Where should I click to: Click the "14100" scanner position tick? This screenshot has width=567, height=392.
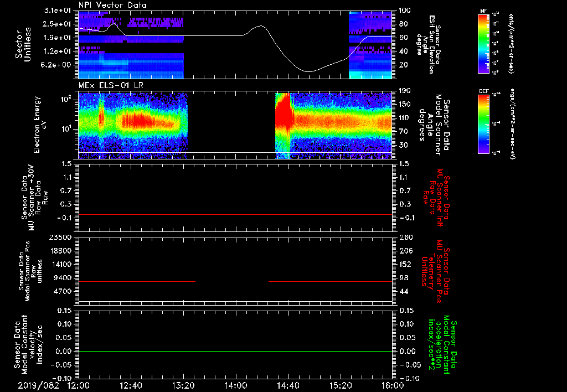coord(61,264)
